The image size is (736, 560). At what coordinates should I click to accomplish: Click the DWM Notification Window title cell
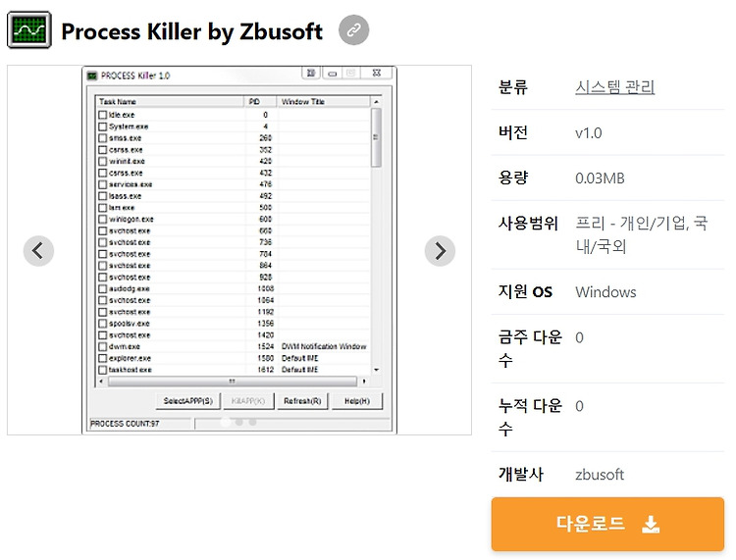click(324, 346)
